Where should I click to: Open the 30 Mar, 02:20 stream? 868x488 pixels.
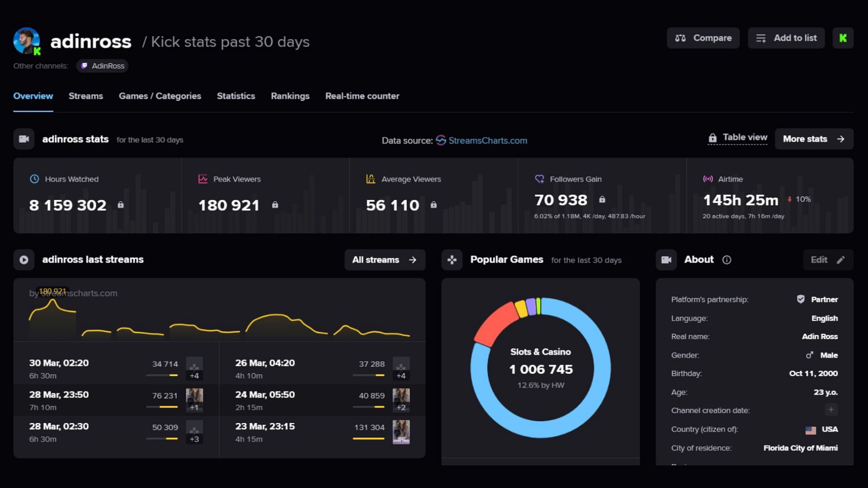point(116,369)
